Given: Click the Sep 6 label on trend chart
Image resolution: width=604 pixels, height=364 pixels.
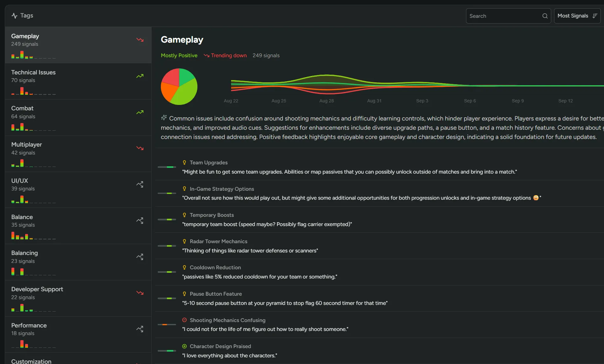Looking at the screenshot, I should pos(470,101).
